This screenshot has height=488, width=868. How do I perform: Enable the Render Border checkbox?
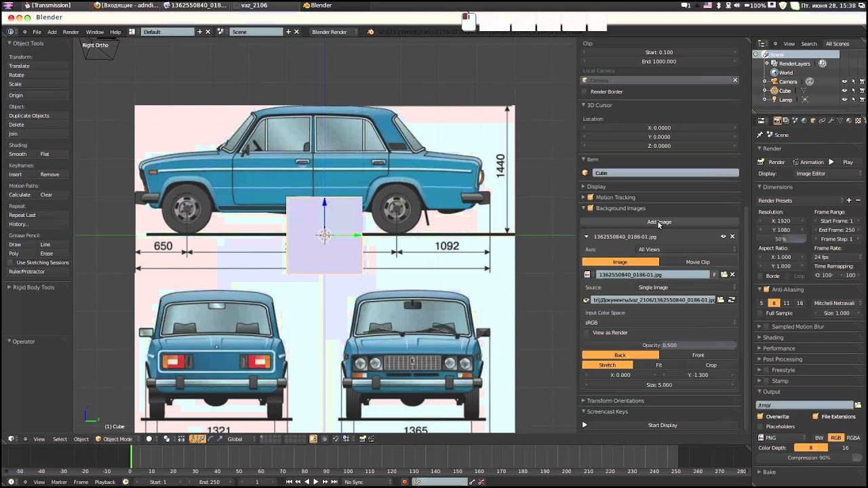pos(585,91)
